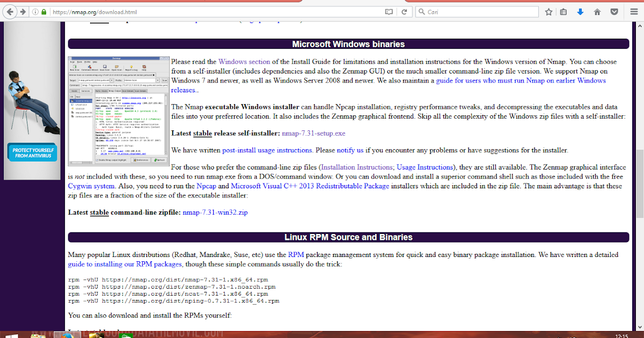Click the nmap-7.31-1.x86_64.rpm command line
The height and width of the screenshot is (338, 644).
click(168, 280)
